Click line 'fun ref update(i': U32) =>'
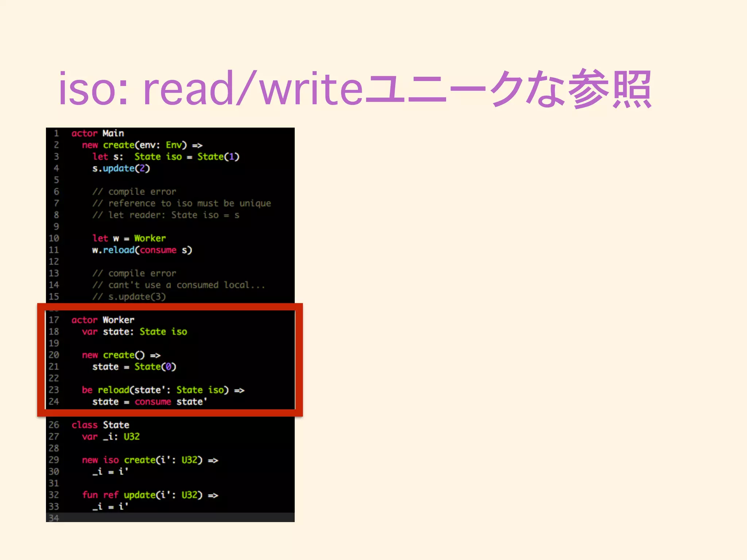 coord(150,495)
